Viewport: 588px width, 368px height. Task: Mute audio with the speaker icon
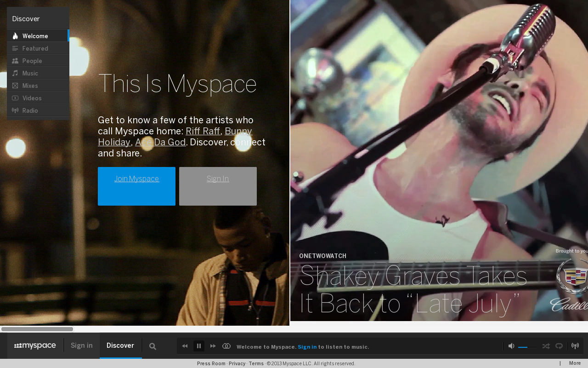coord(511,346)
